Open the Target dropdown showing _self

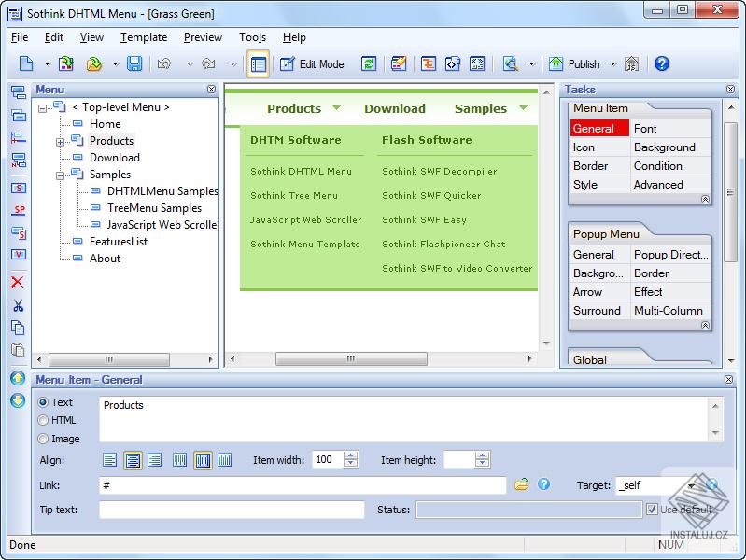(691, 485)
